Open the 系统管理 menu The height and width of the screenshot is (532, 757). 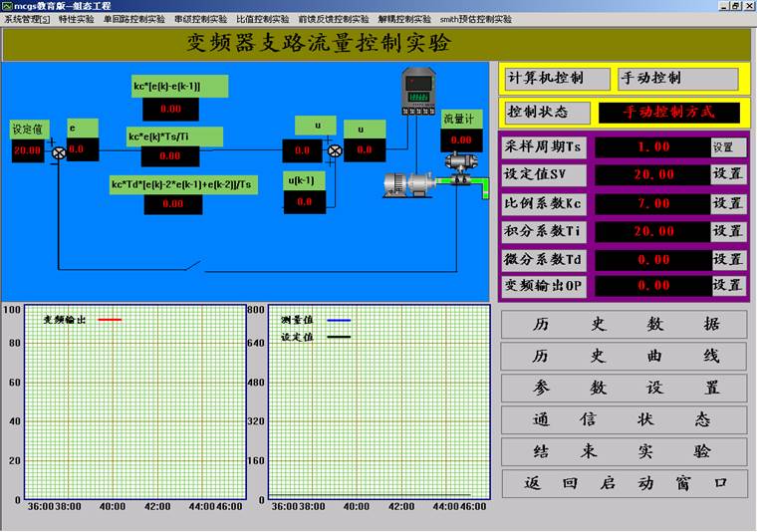[x=27, y=19]
